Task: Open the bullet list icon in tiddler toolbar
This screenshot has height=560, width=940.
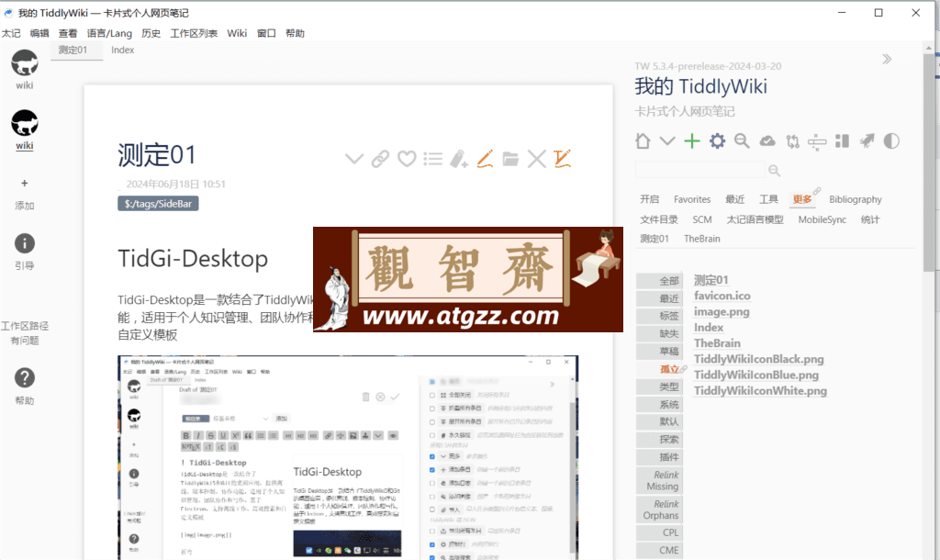Action: pyautogui.click(x=433, y=159)
